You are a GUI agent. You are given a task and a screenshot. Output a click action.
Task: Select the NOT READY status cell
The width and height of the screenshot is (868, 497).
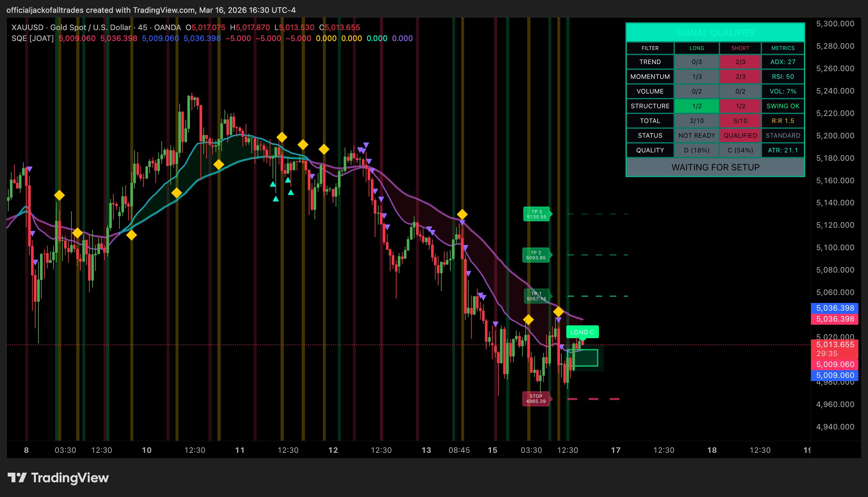point(696,135)
